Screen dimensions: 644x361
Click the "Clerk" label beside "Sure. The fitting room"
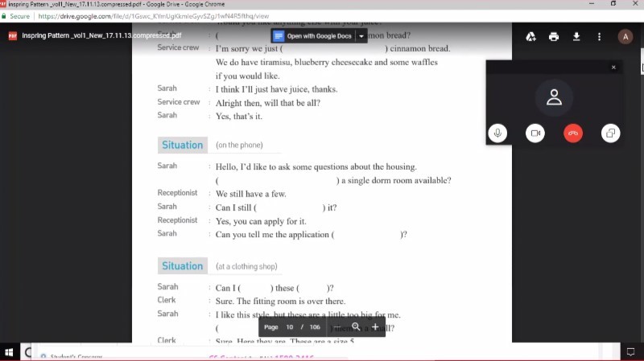(167, 300)
